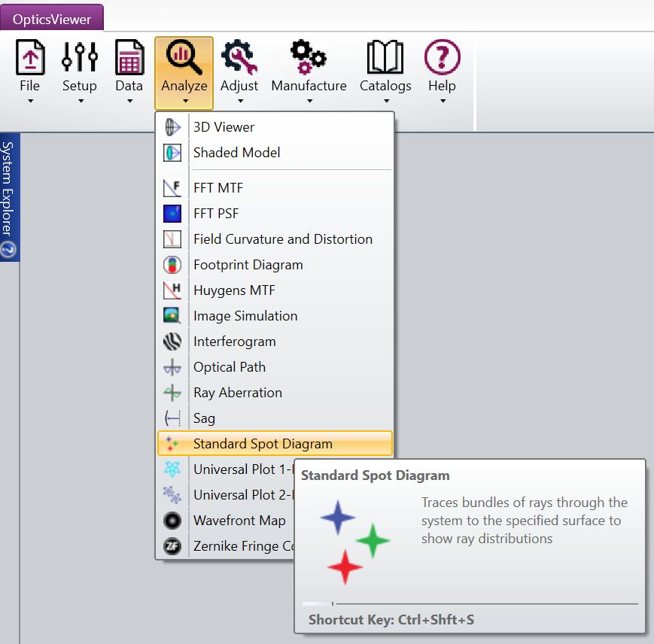Open the Manufacture dropdown
The image size is (654, 644).
(x=309, y=73)
